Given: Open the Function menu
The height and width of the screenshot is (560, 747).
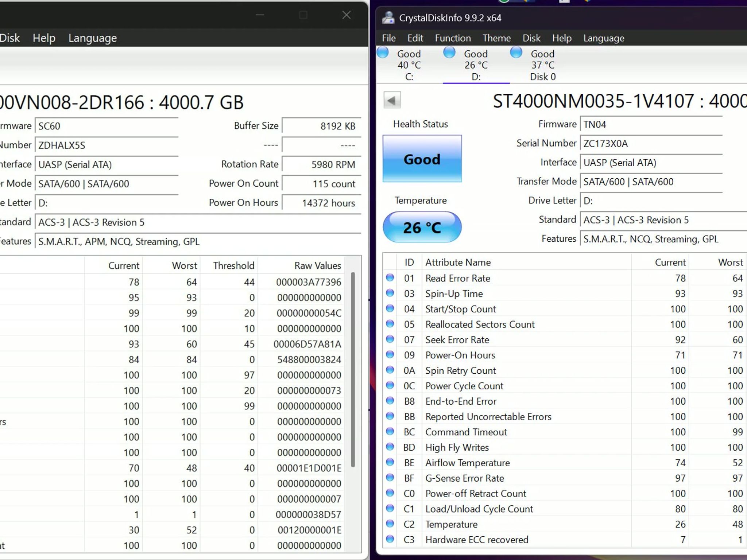Looking at the screenshot, I should (x=453, y=38).
